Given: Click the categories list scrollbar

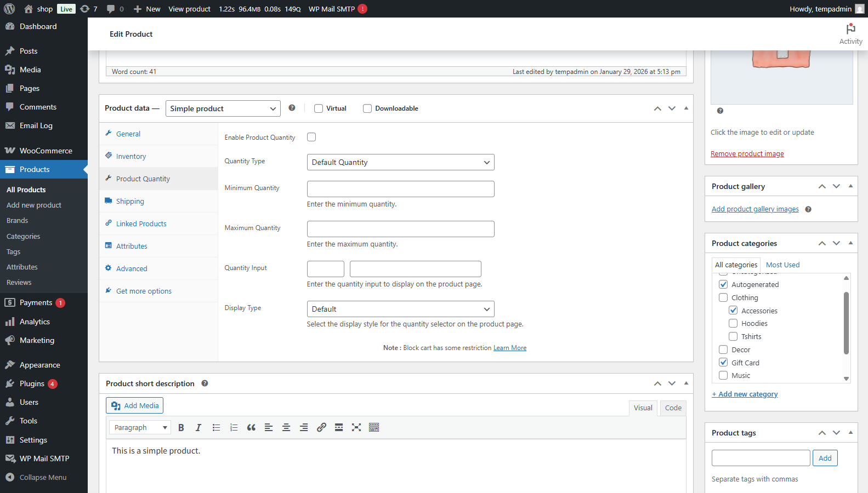Looking at the screenshot, I should click(846, 323).
